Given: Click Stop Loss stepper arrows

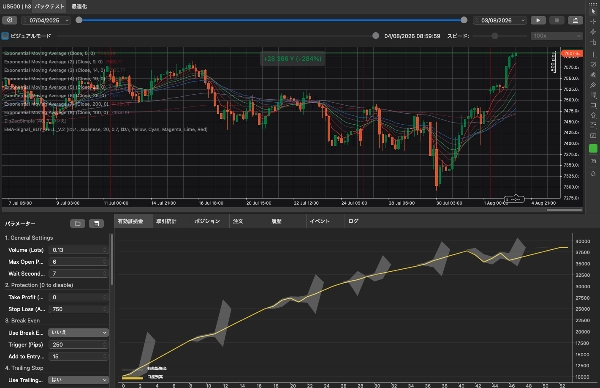Looking at the screenshot, I should click(x=105, y=309).
